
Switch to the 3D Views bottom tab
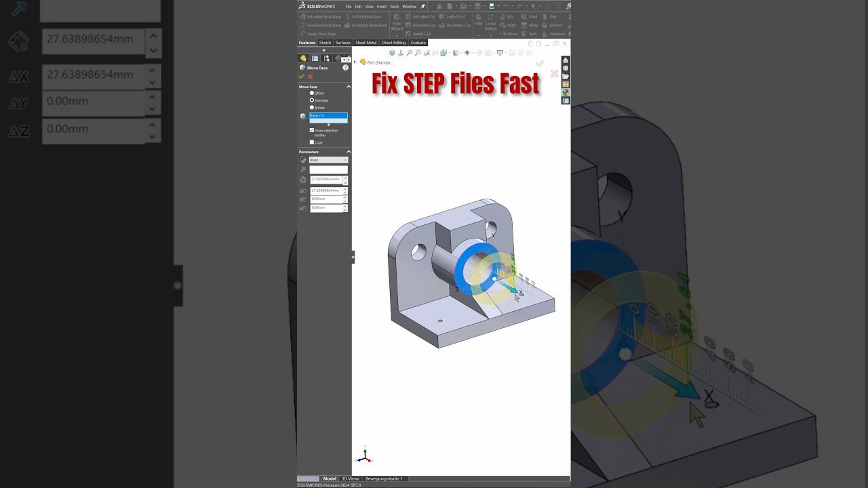[350, 479]
